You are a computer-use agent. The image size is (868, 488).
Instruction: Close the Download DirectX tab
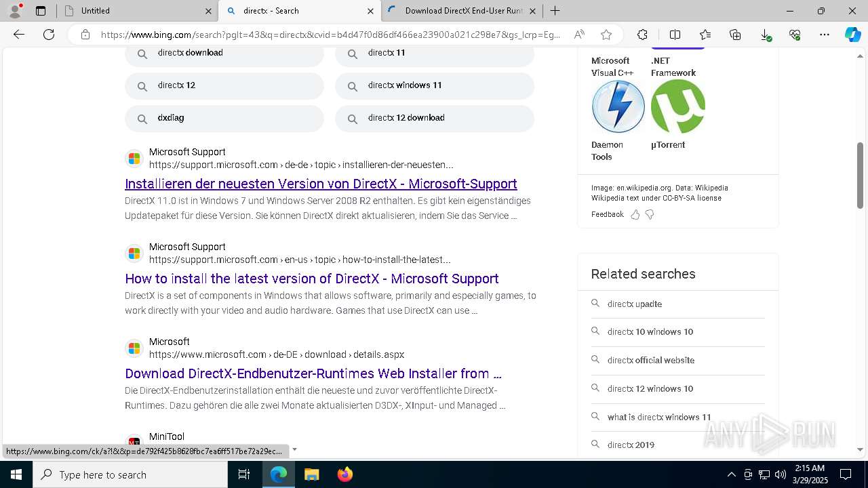point(532,11)
